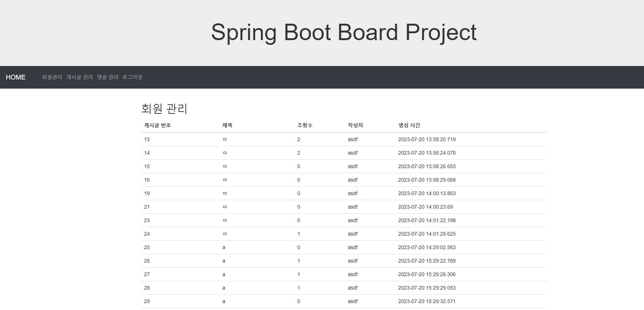Click timestamp 2023-07-20 14:00:23.69
The height and width of the screenshot is (310, 644).
pos(426,207)
